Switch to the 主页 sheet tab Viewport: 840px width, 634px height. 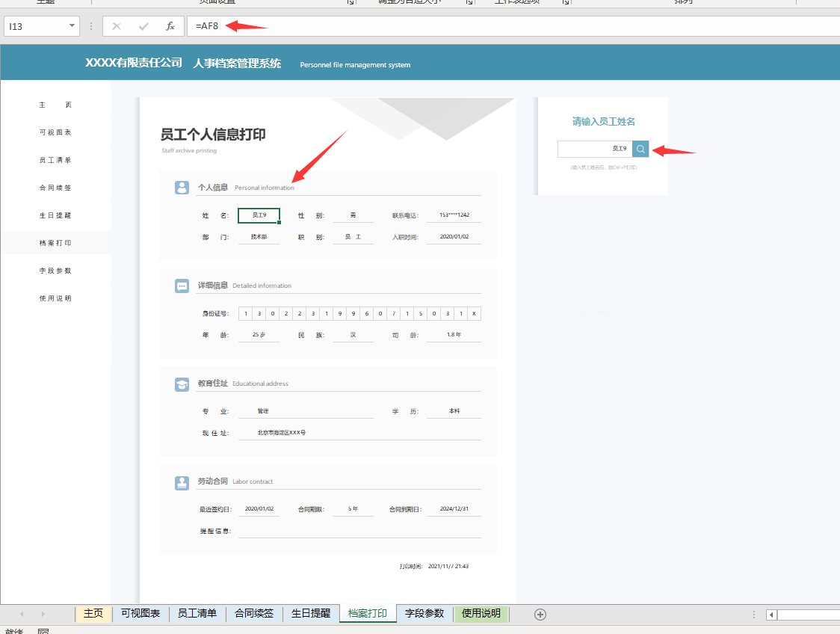click(93, 614)
